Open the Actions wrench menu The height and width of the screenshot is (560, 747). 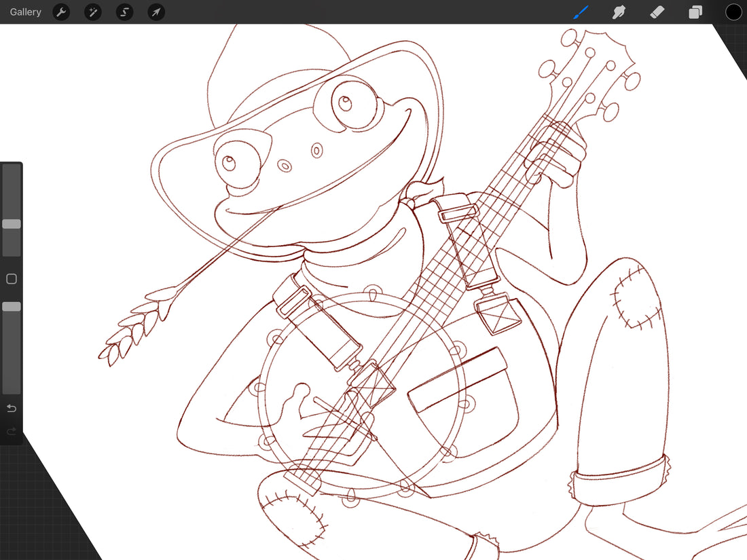point(61,12)
